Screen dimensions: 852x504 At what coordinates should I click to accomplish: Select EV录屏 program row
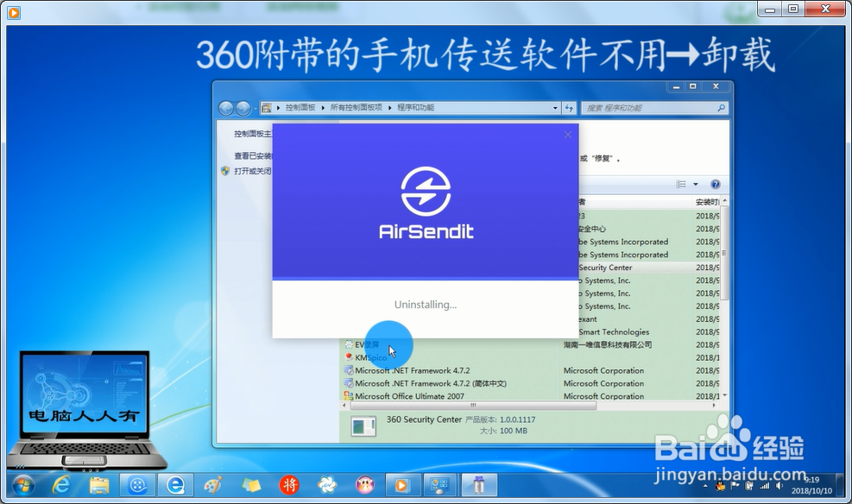(530, 344)
